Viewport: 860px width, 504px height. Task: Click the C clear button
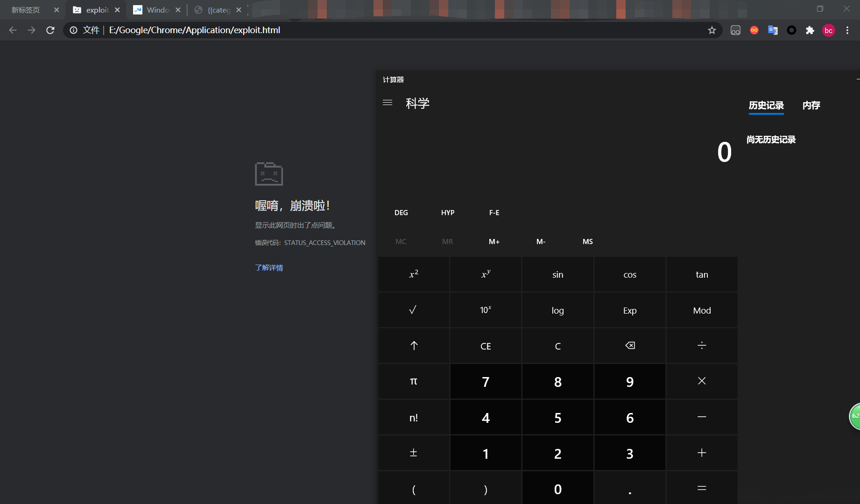click(x=557, y=346)
